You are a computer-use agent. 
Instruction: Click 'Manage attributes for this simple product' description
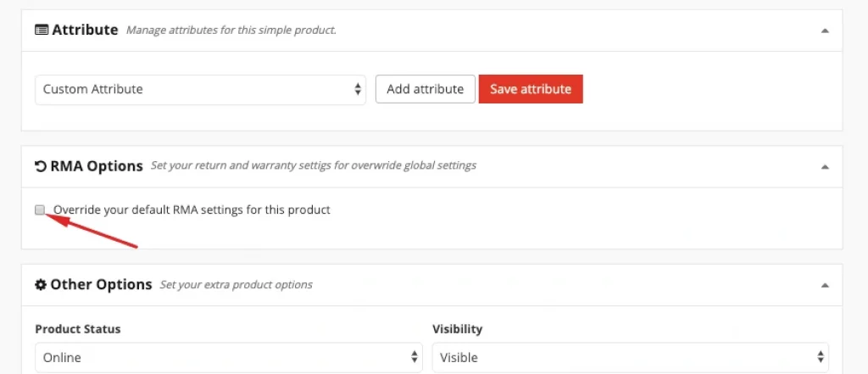[x=231, y=30]
